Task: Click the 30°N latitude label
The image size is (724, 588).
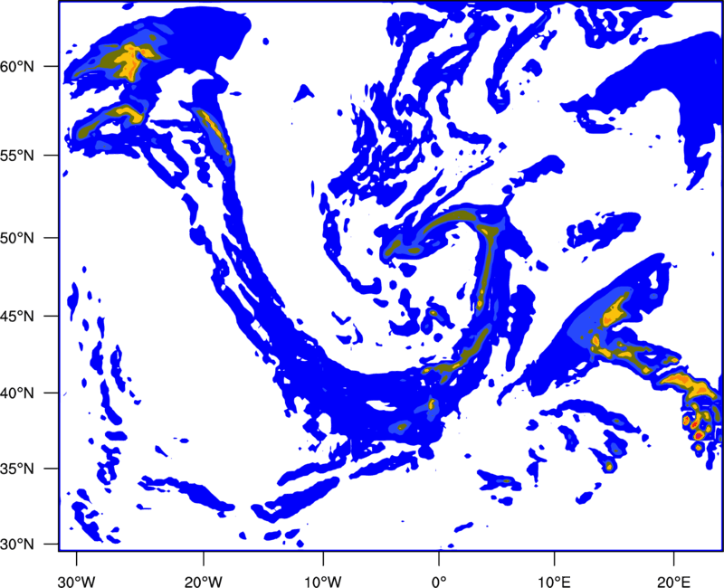Action: (x=17, y=545)
